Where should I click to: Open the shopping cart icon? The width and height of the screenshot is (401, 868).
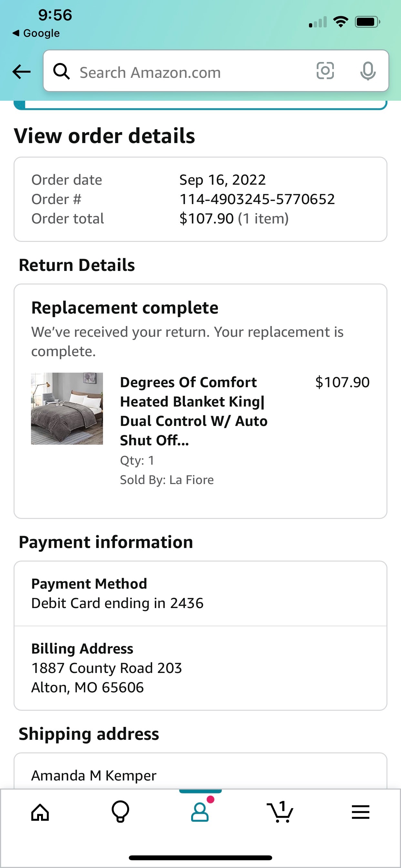tap(280, 812)
